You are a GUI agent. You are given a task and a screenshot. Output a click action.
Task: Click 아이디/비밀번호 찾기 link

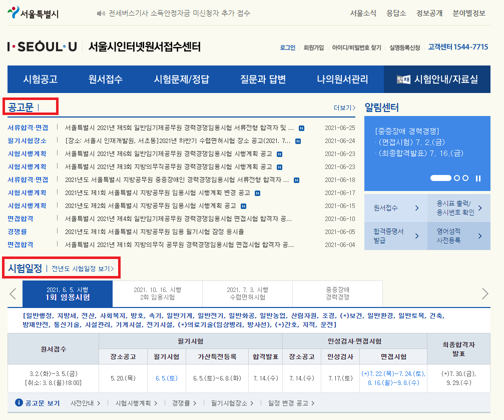click(356, 47)
